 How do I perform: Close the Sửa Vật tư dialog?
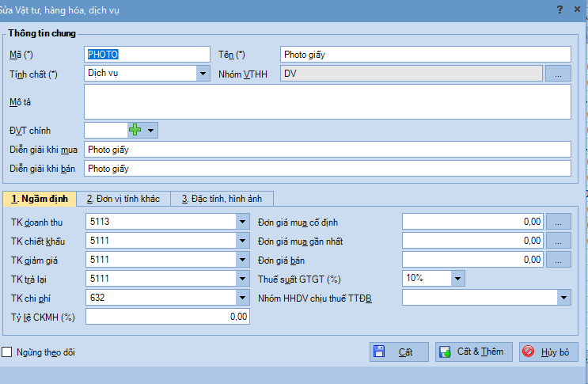pos(577,10)
